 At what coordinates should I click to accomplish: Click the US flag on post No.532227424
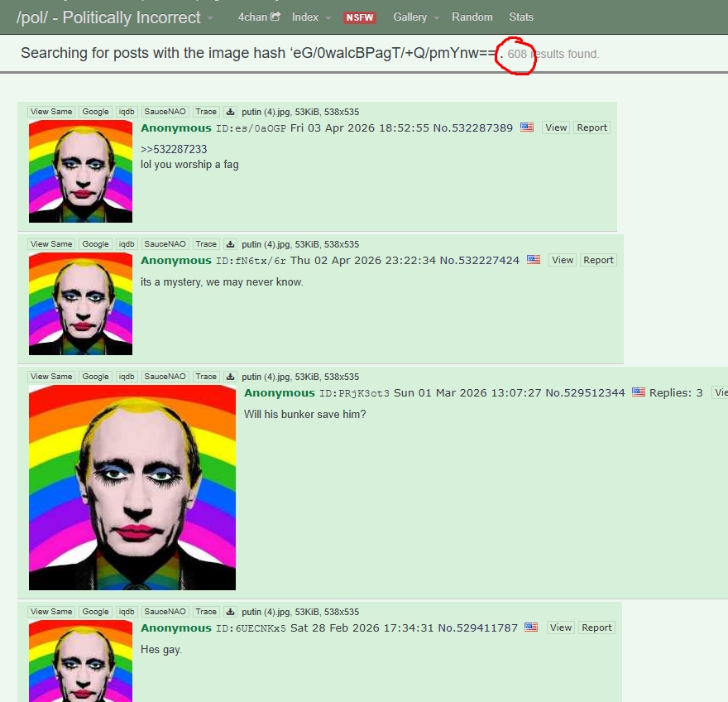click(534, 259)
